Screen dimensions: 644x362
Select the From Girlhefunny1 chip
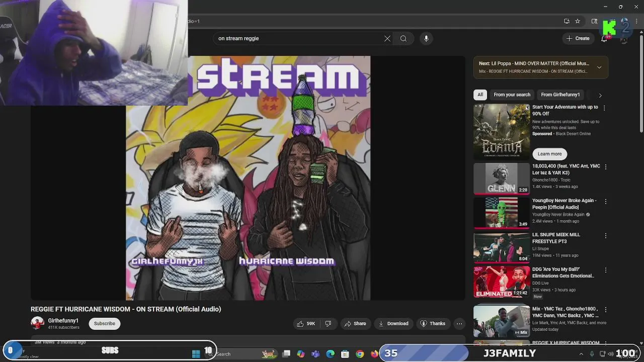click(560, 95)
